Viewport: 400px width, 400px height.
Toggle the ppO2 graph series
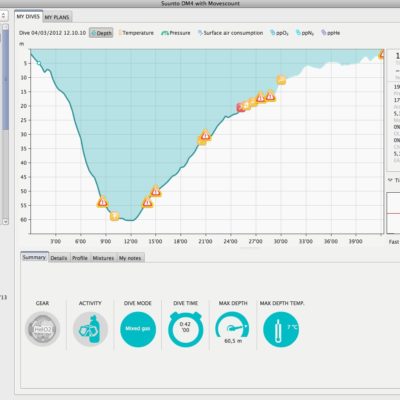[x=279, y=33]
